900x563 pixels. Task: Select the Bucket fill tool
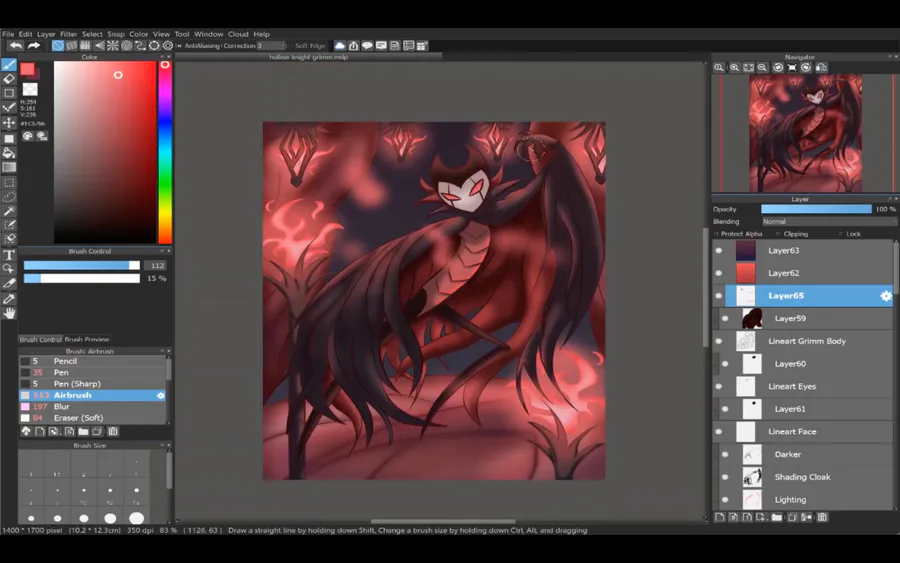9,153
